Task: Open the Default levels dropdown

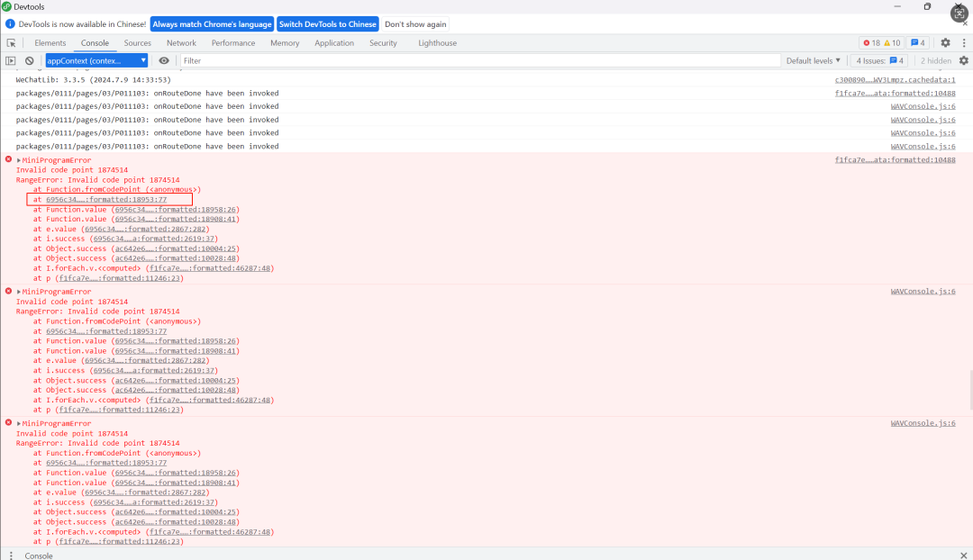Action: pos(813,61)
